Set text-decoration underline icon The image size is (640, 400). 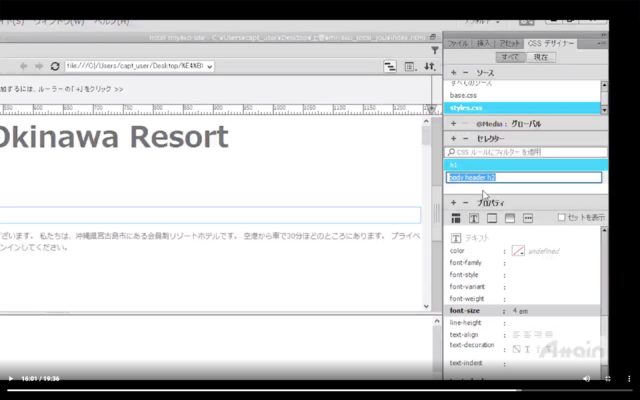tap(527, 349)
